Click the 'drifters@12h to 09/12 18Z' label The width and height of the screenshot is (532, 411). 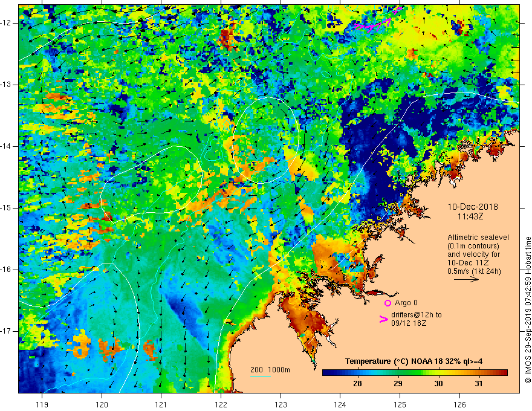tap(417, 319)
